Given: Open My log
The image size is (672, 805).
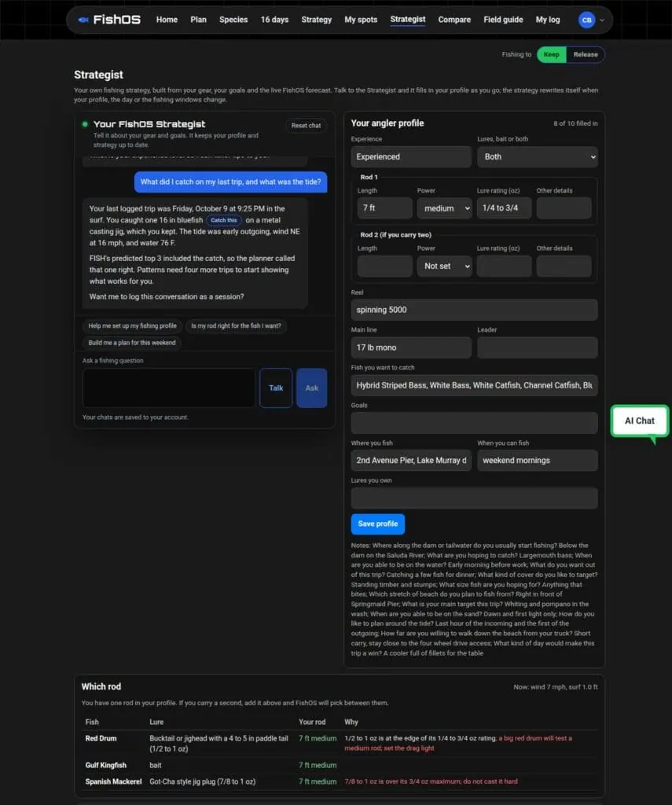Looking at the screenshot, I should [x=548, y=20].
